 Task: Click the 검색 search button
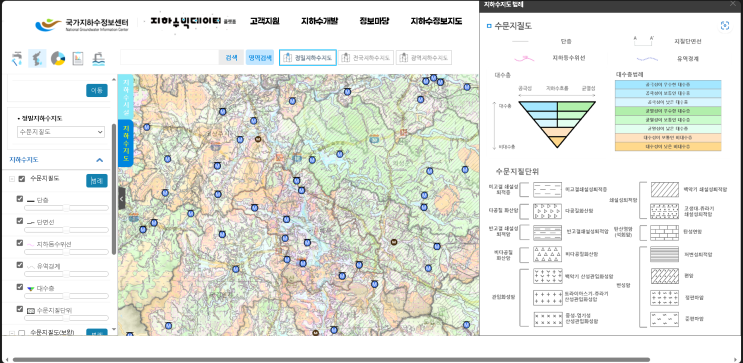pos(231,58)
